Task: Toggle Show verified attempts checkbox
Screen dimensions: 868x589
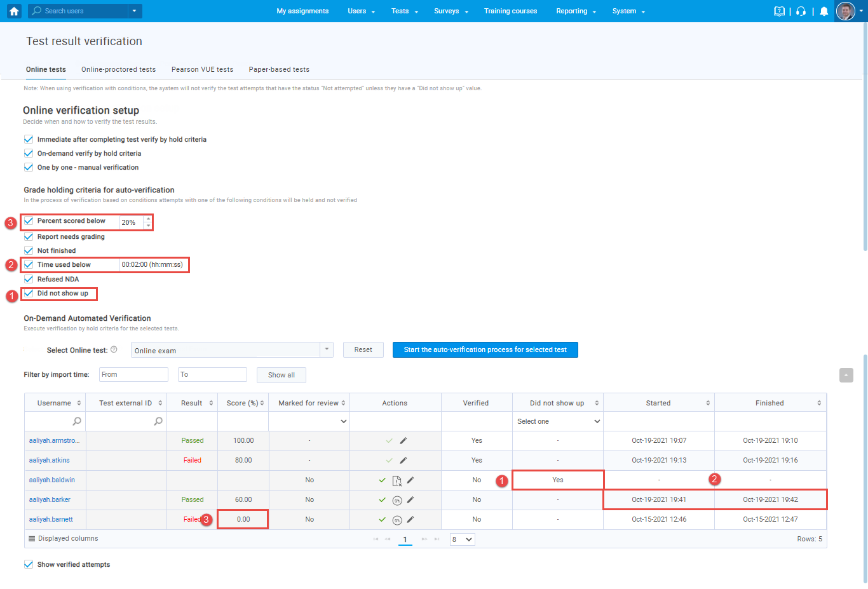Action: tap(29, 564)
